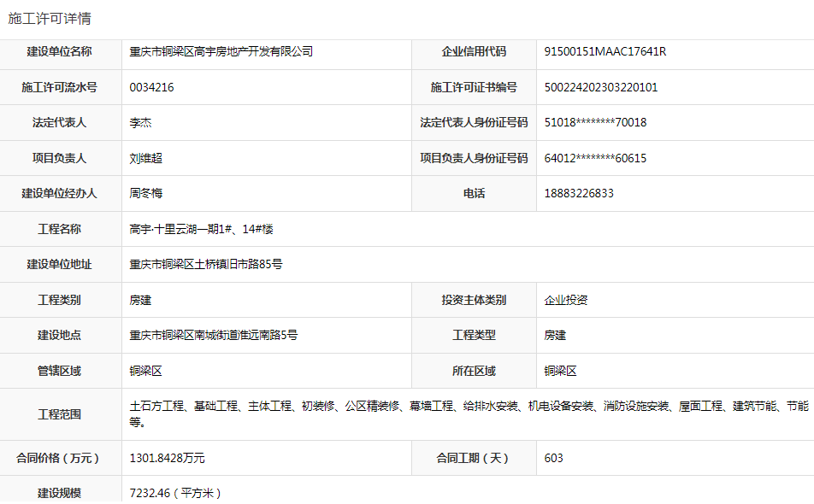Click the 施工许可详情 page heading
This screenshot has width=814, height=504.
50,18
